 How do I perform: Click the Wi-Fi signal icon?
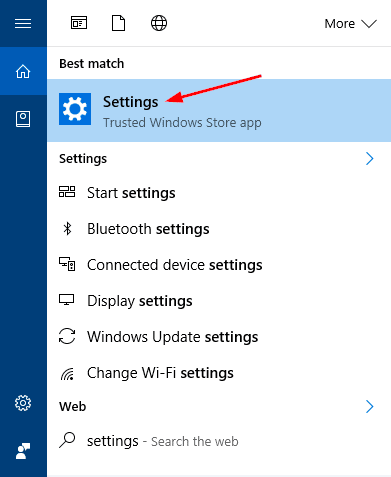pyautogui.click(x=67, y=374)
